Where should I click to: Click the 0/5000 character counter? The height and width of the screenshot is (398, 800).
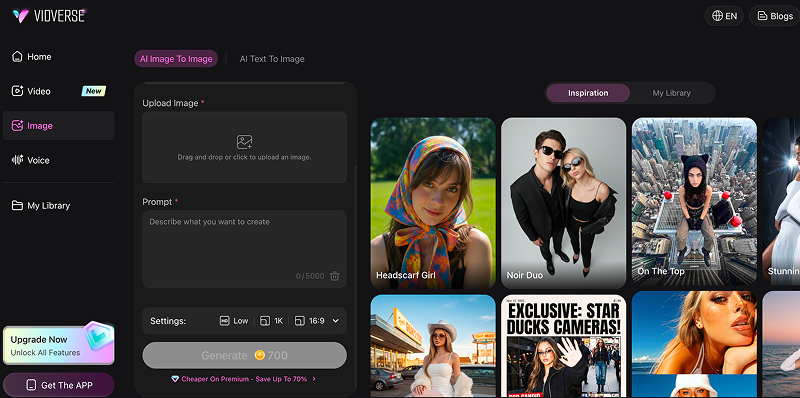tap(310, 276)
